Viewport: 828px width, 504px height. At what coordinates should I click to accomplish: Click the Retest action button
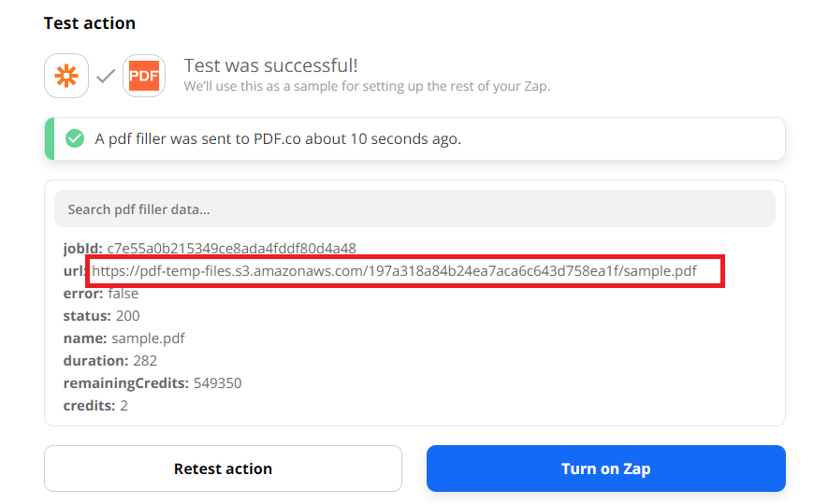click(x=223, y=468)
